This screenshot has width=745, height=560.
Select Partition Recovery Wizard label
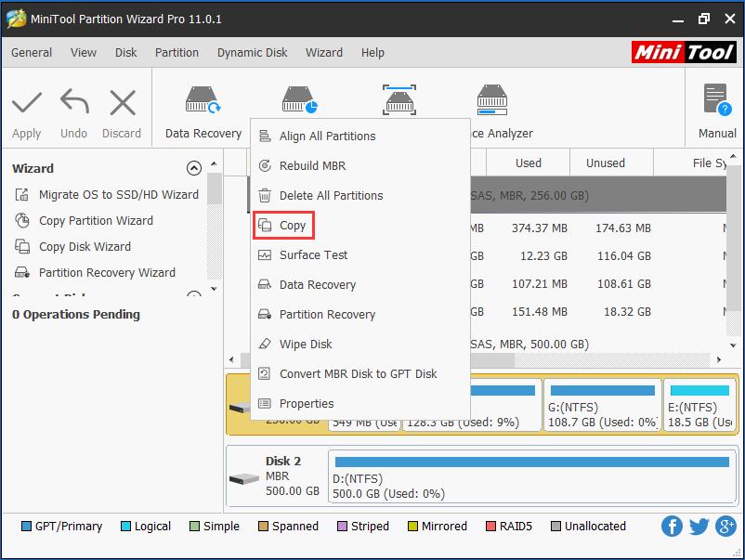pos(107,273)
